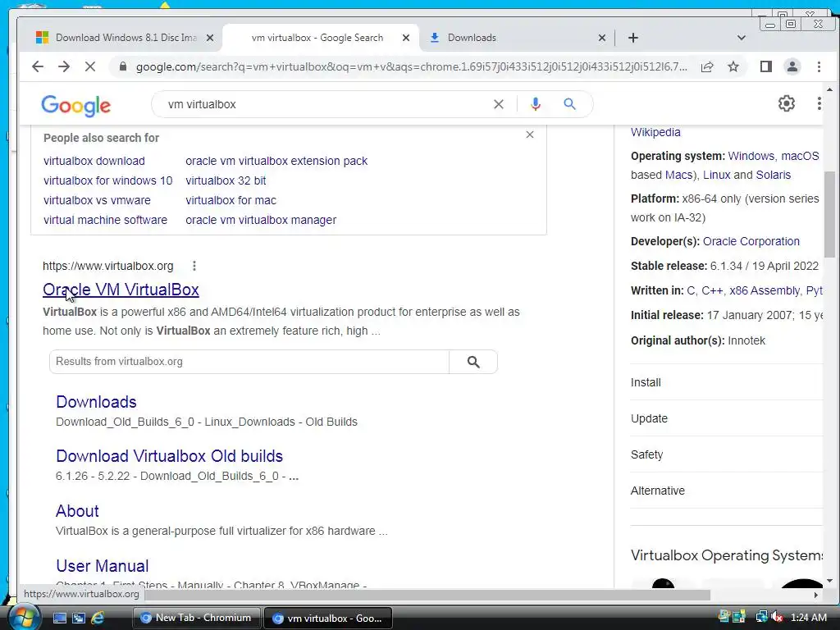Open the virtualbox.org result options menu
This screenshot has height=630, width=840.
194,266
